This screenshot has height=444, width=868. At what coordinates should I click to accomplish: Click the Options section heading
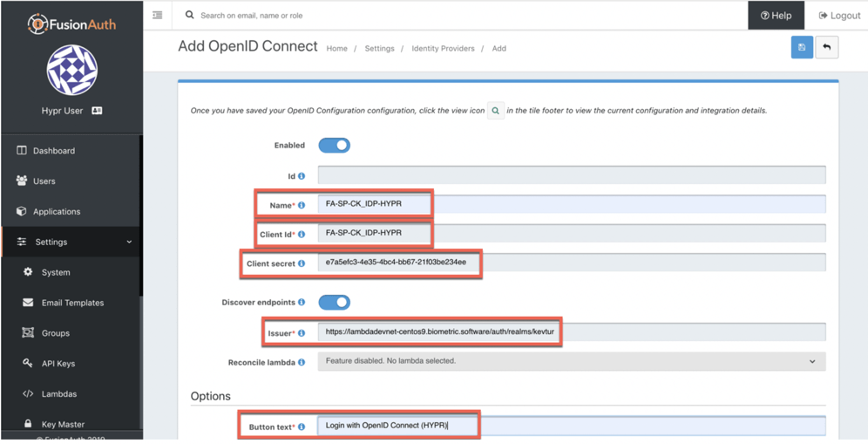tap(210, 396)
